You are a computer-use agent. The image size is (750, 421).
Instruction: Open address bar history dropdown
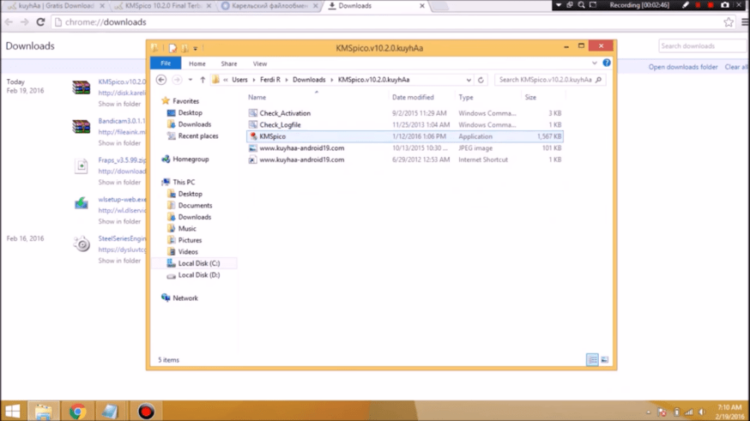[469, 80]
